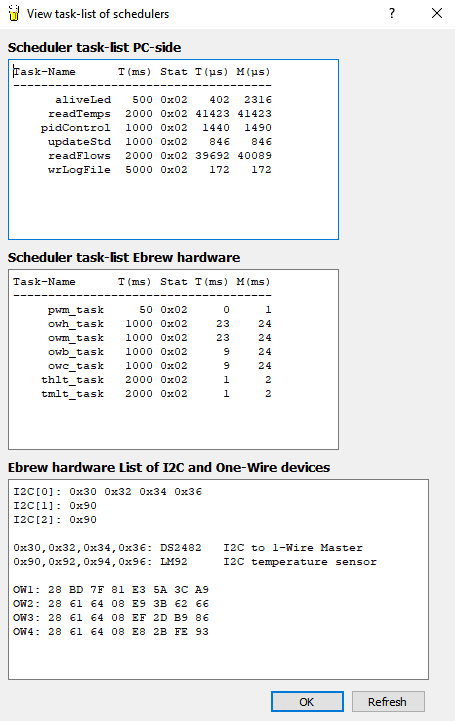455x721 pixels.
Task: Close the task-list dialog window
Action: click(437, 13)
